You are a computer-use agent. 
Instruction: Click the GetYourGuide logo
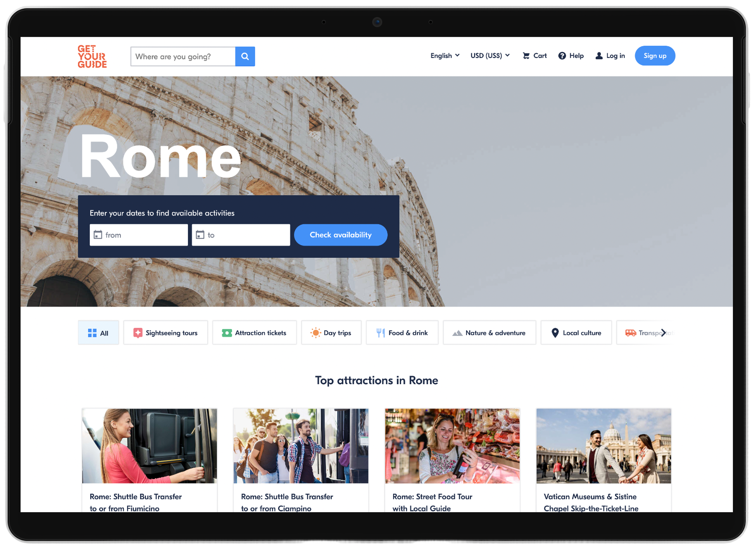click(91, 56)
